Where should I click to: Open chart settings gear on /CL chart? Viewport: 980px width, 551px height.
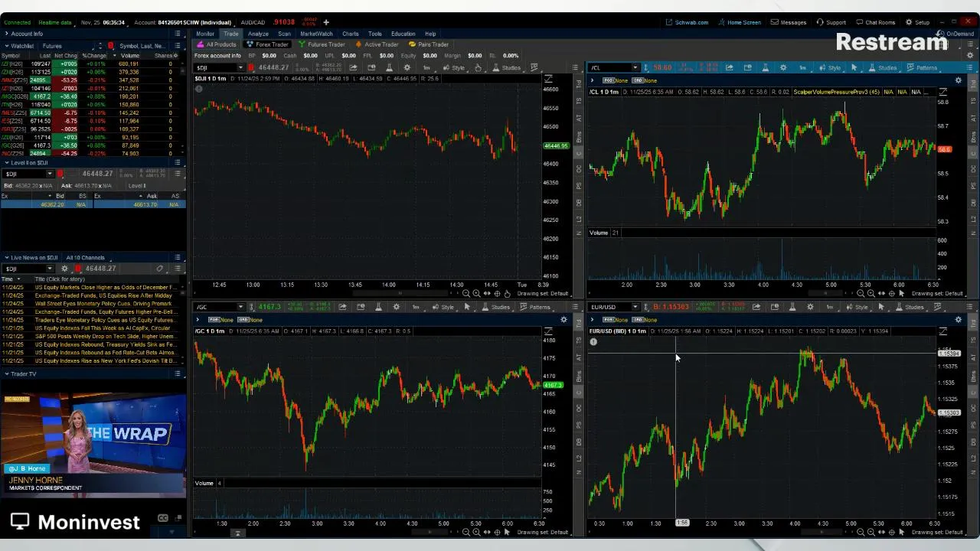pos(782,67)
